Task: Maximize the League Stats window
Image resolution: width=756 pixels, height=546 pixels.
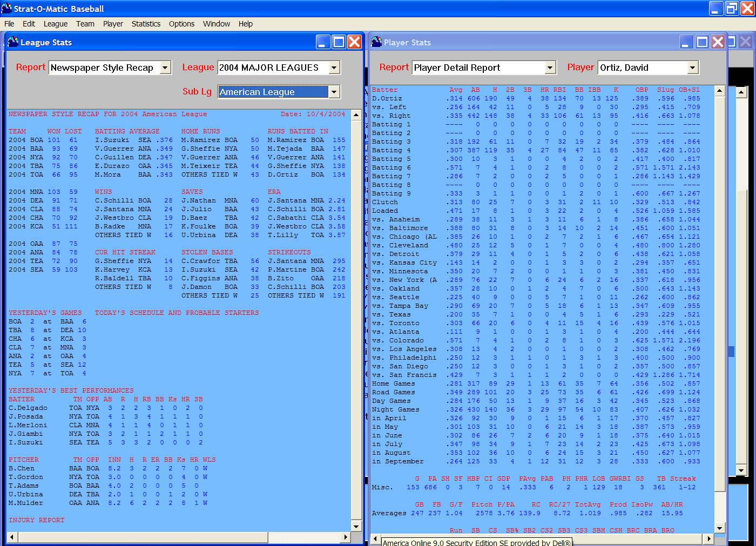Action: (x=339, y=42)
